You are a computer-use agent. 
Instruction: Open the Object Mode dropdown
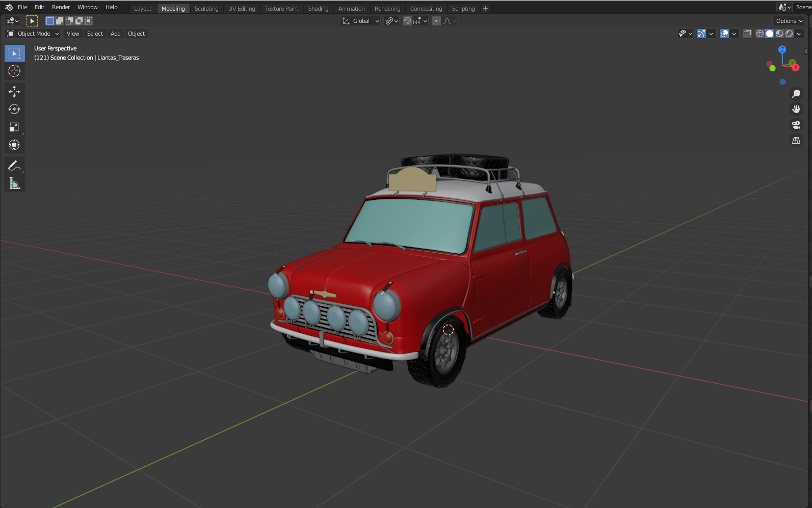(33, 34)
